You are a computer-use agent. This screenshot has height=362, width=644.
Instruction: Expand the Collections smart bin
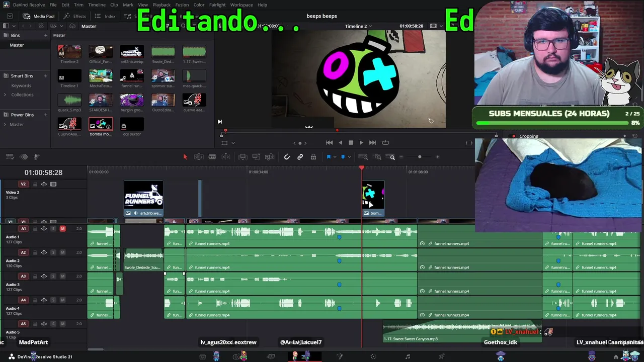(x=6, y=95)
